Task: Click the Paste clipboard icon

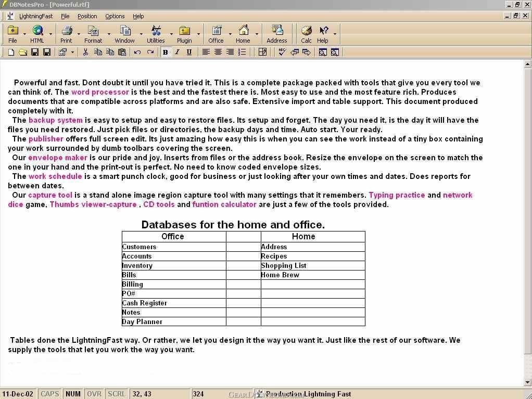Action: (122, 52)
